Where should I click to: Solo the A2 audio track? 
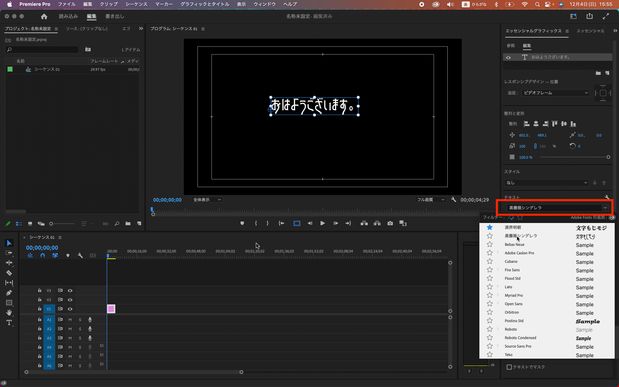[80, 329]
